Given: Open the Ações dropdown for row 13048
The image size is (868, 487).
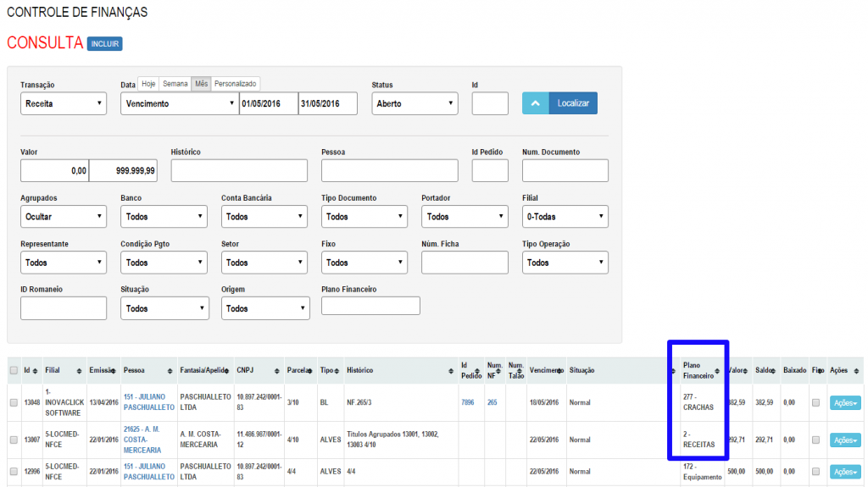Looking at the screenshot, I should [x=844, y=403].
